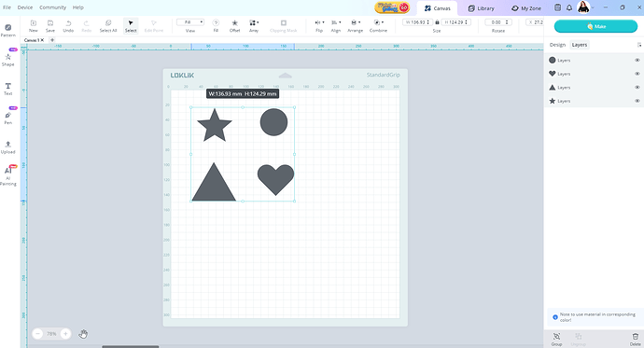Image resolution: width=644 pixels, height=348 pixels.
Task: Select the Layers panel tab
Action: 579,45
